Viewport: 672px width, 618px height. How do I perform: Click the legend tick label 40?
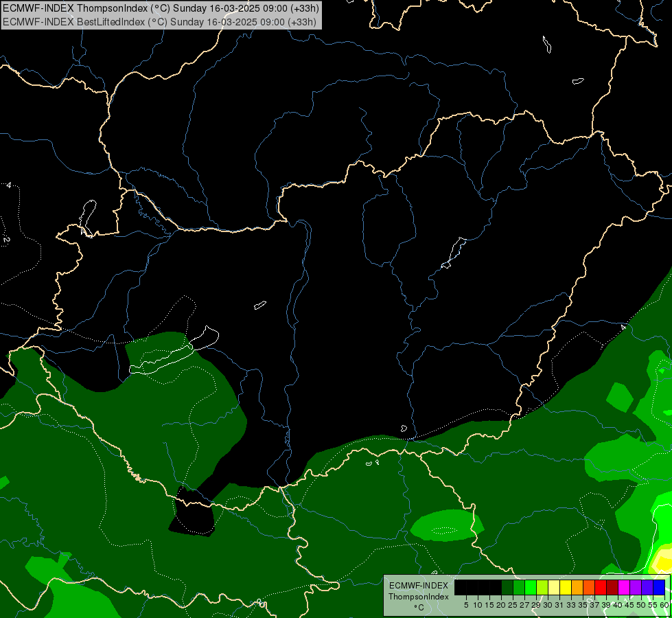tap(618, 605)
